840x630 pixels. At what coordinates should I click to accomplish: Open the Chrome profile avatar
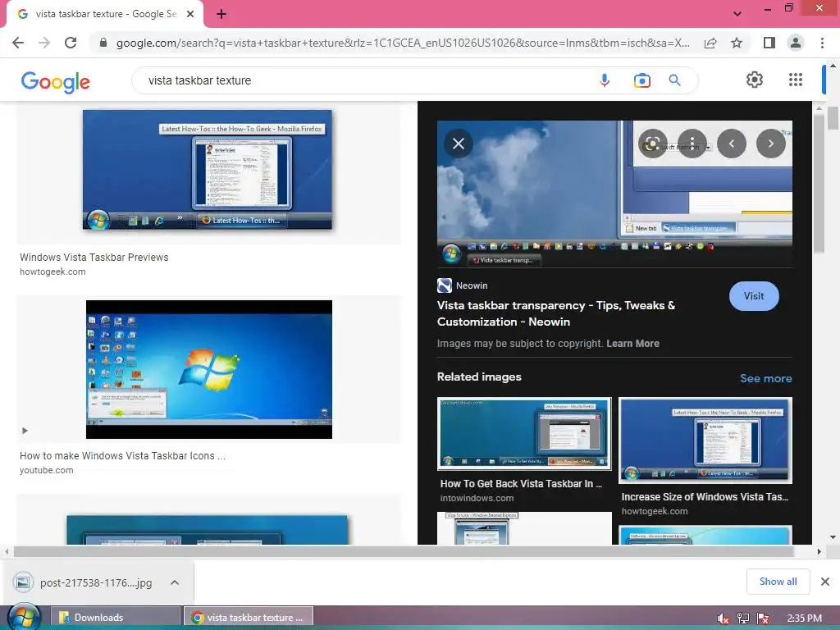coord(796,43)
